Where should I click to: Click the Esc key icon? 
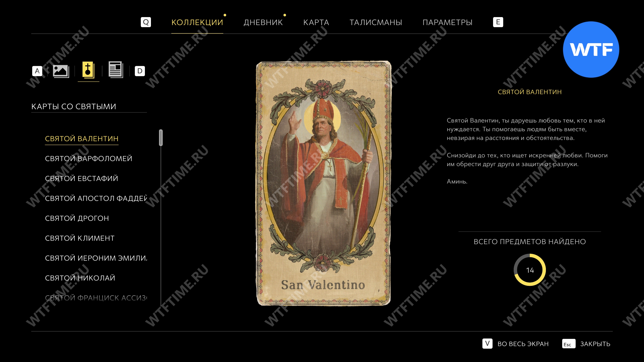pyautogui.click(x=569, y=344)
